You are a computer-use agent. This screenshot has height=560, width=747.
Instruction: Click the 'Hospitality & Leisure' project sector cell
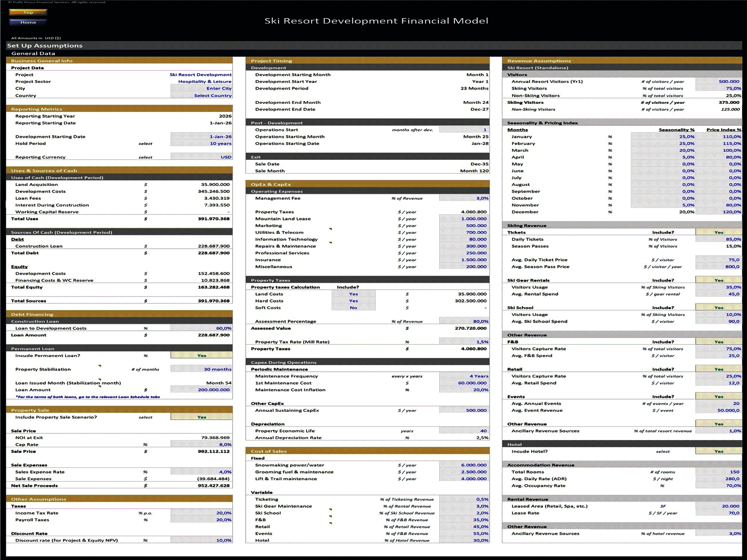click(x=205, y=82)
